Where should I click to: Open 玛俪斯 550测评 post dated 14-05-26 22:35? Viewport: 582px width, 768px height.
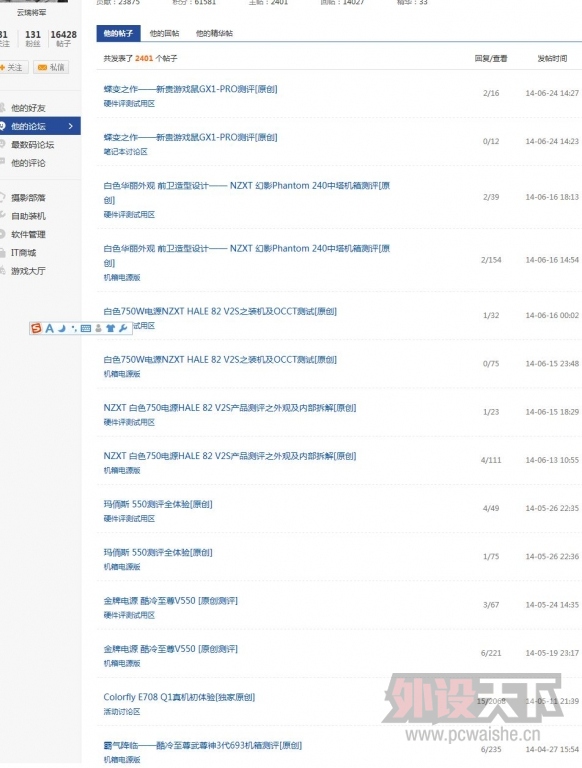pyautogui.click(x=158, y=504)
